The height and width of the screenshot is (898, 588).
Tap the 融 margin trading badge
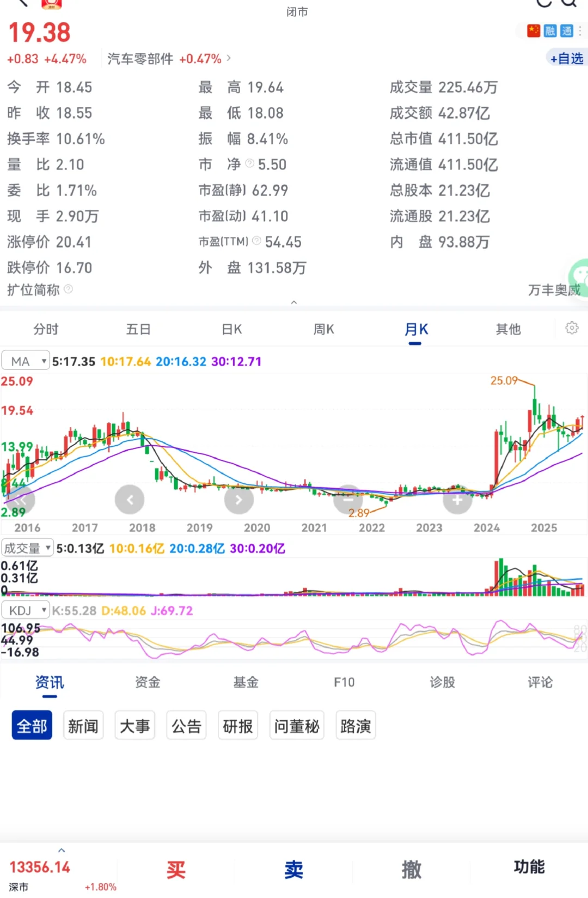click(x=550, y=31)
